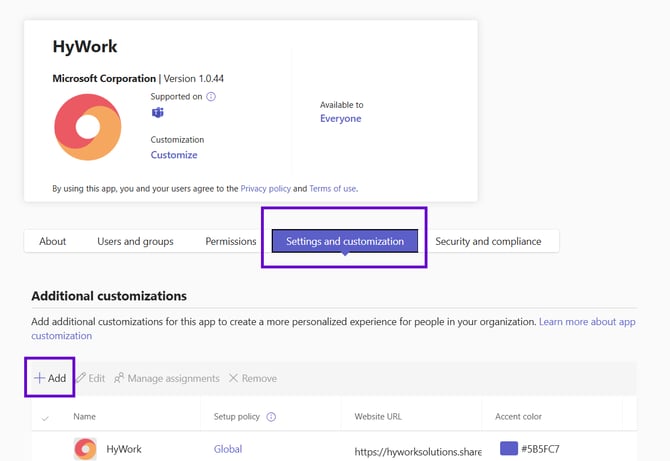Click the Global setup policy link
The image size is (670, 461).
pyautogui.click(x=228, y=449)
